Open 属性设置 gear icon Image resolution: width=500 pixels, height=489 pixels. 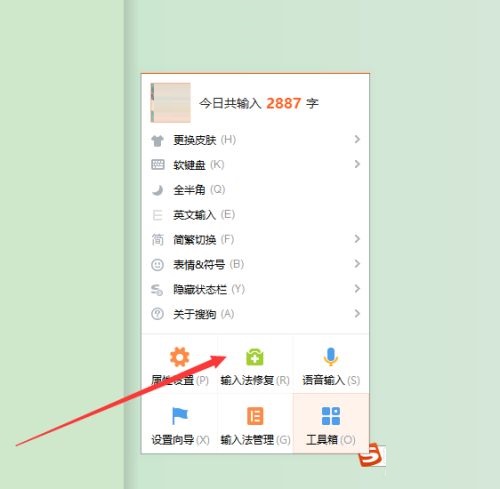pos(180,357)
